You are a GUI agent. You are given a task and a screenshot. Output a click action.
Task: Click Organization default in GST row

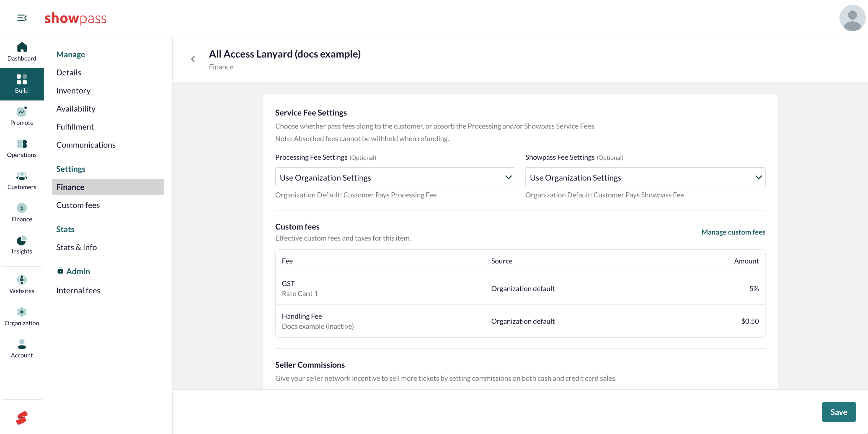click(x=523, y=288)
